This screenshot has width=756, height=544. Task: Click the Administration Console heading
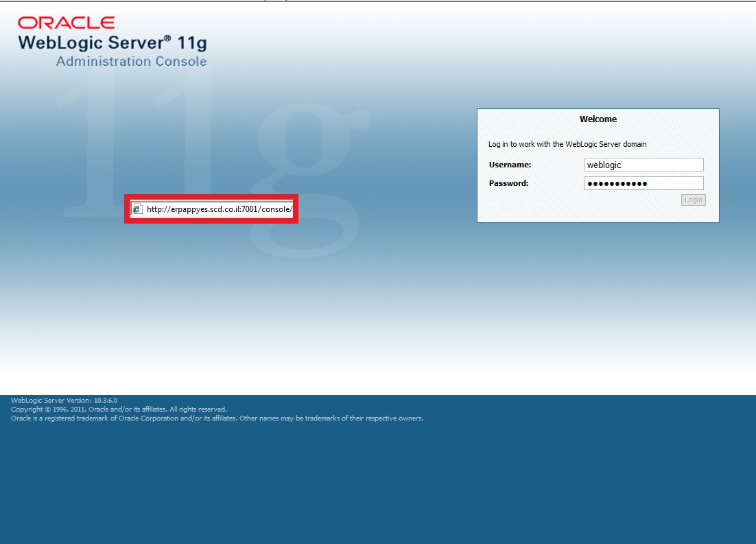[130, 61]
